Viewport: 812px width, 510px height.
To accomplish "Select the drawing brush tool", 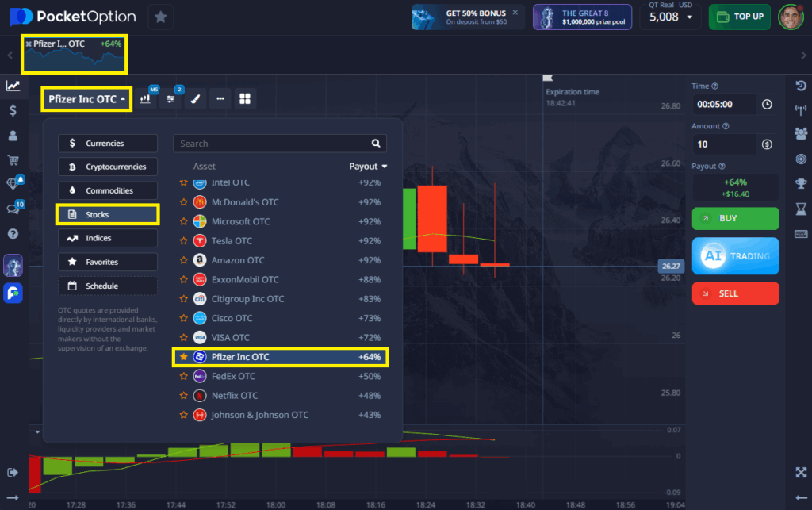I will pos(196,99).
